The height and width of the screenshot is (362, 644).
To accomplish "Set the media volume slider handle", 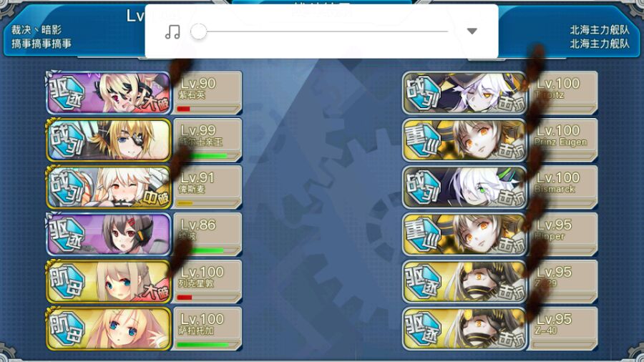I will pos(199,31).
